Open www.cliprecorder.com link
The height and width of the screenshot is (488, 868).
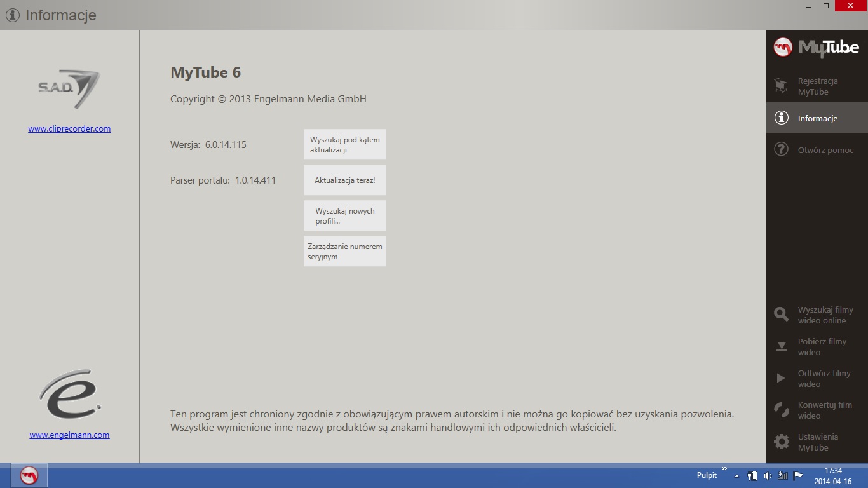(x=69, y=128)
